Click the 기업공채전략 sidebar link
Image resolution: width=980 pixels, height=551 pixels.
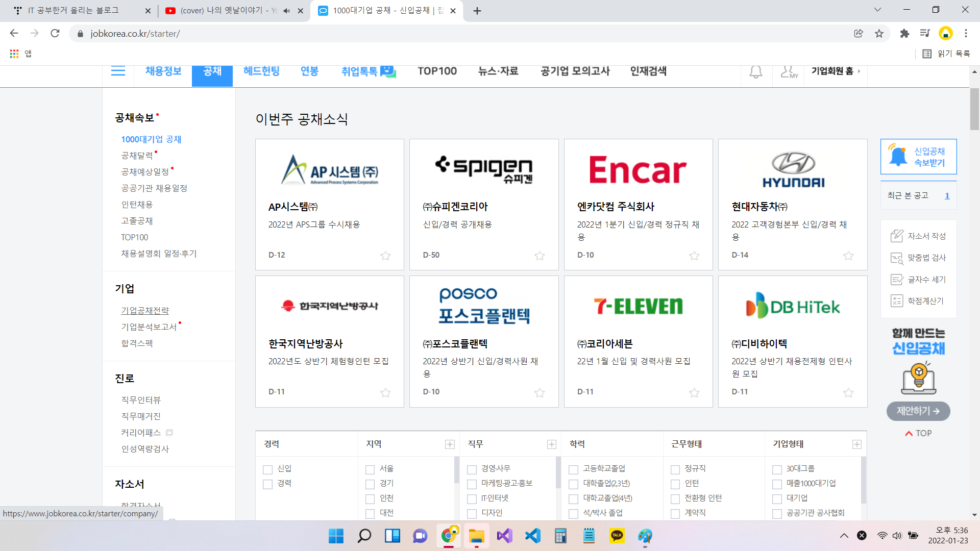(145, 311)
